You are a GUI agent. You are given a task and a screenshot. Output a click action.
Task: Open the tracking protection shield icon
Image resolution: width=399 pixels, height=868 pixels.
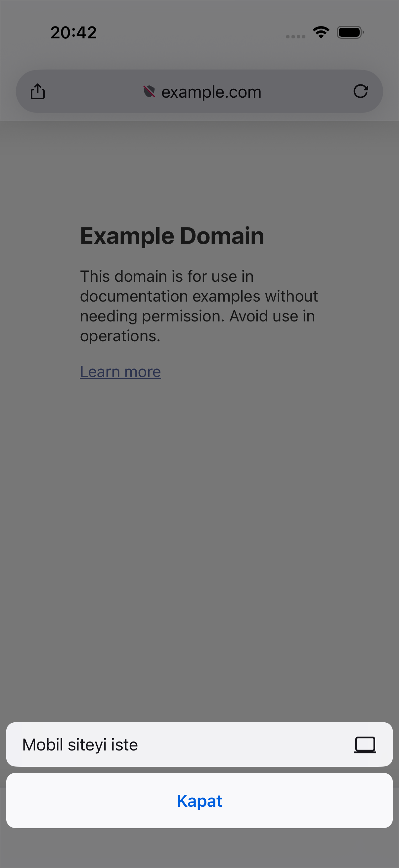coord(149,91)
